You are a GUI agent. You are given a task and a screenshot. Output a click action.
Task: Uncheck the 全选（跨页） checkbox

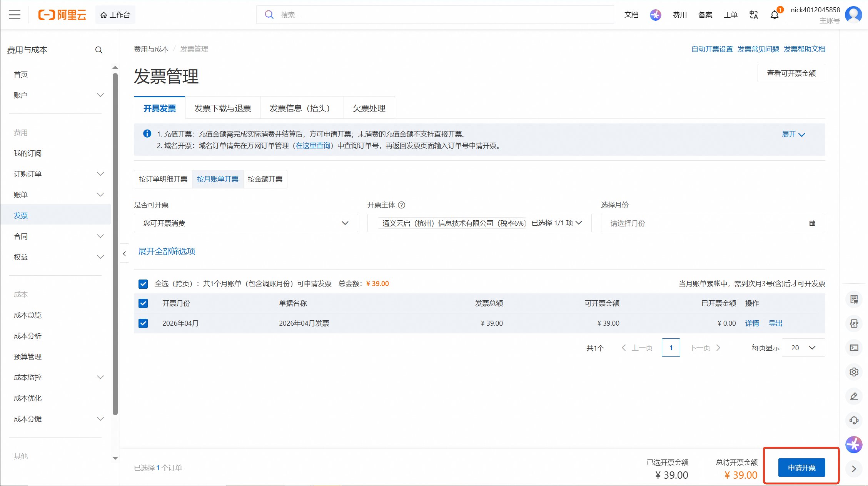click(x=143, y=284)
